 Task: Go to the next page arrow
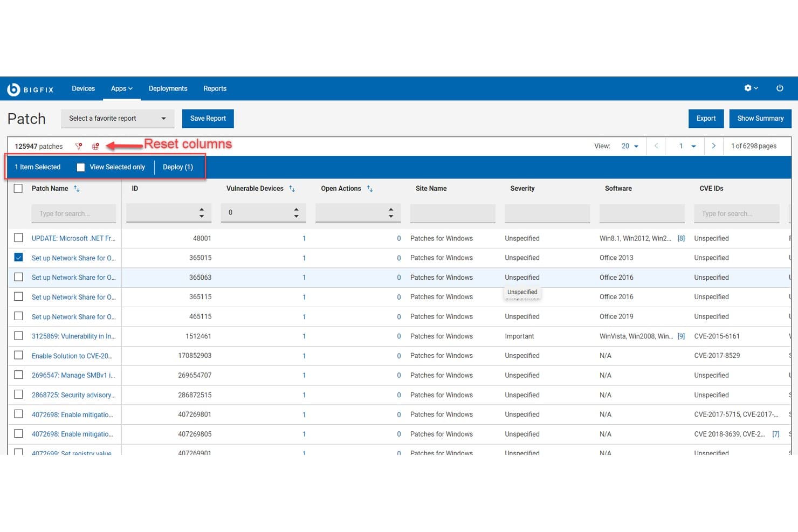(713, 146)
